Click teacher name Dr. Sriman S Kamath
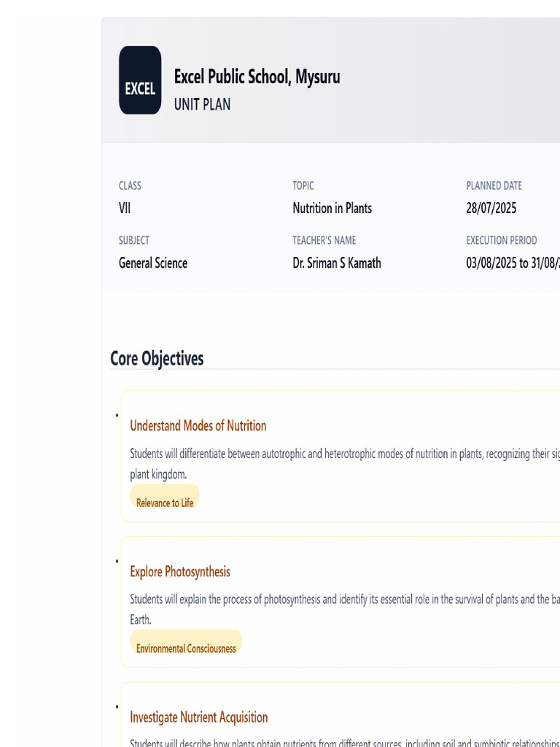 pyautogui.click(x=337, y=263)
